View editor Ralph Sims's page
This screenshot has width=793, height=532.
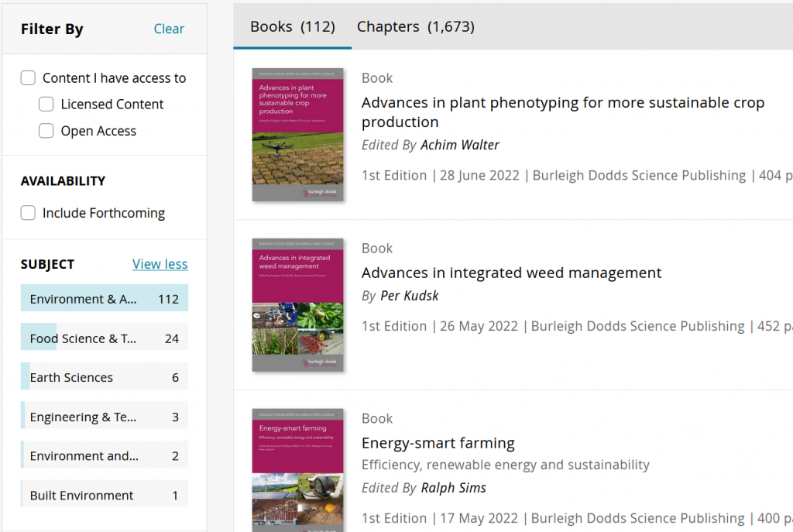(453, 488)
